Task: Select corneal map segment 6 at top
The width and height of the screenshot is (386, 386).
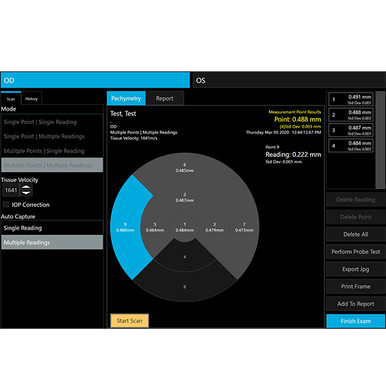Action: click(184, 167)
